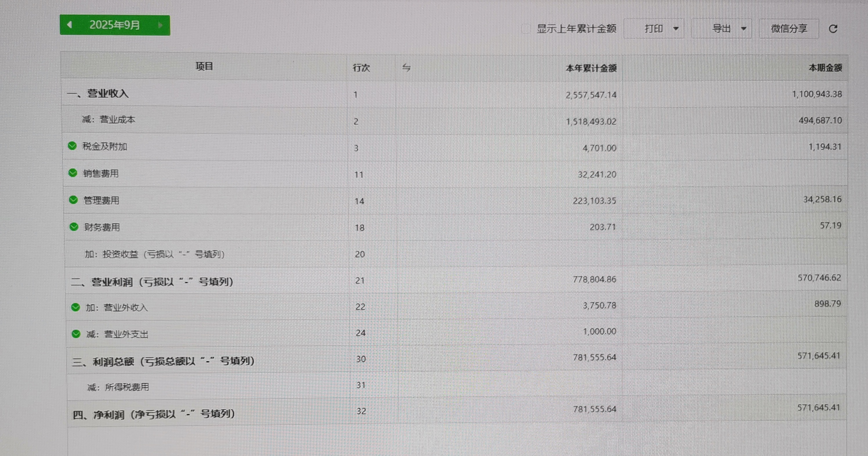Click 净利润 current period amount 571,645.41
The image size is (868, 456).
pos(818,408)
